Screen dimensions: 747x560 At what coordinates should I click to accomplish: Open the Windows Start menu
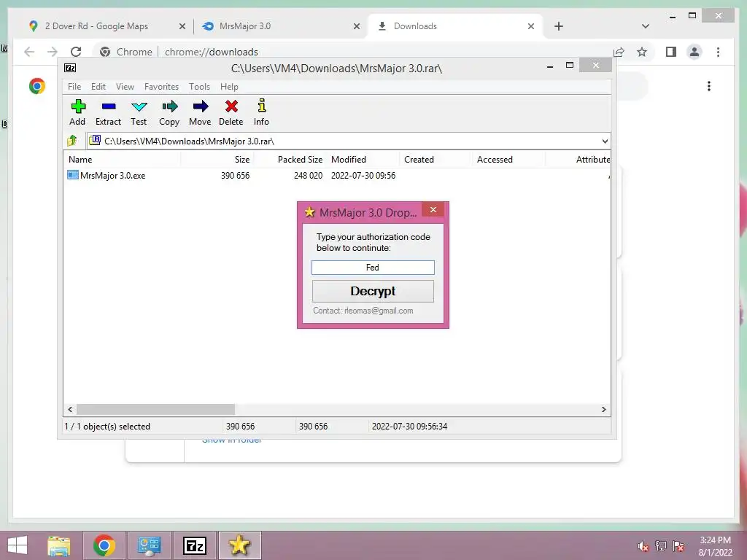click(x=18, y=545)
